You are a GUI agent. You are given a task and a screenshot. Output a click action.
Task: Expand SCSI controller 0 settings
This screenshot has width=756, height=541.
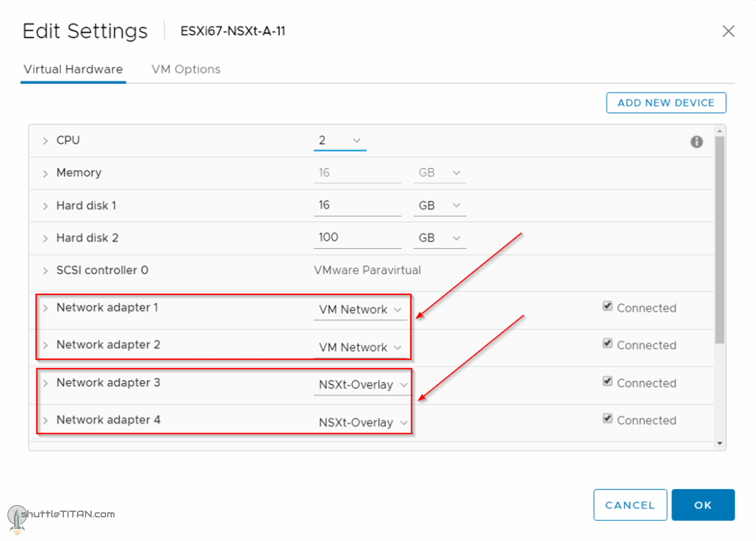click(x=45, y=270)
